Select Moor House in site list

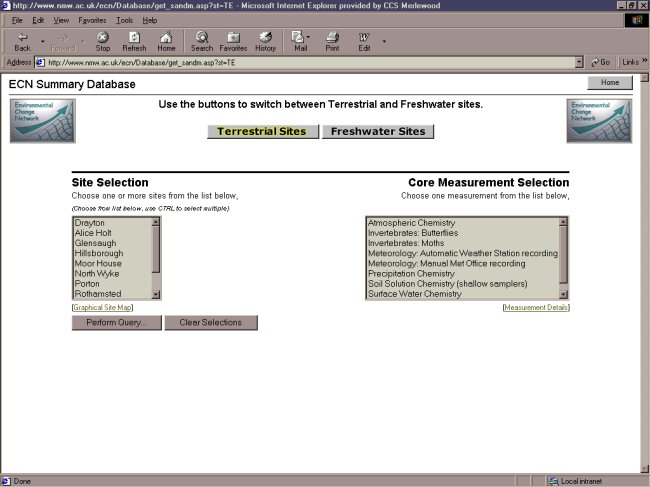97,263
